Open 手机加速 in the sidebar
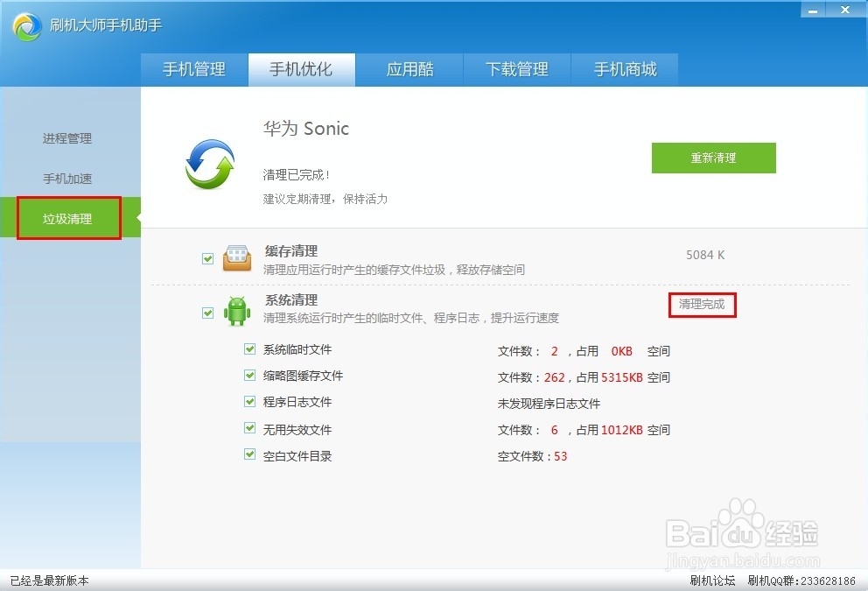The height and width of the screenshot is (591, 868). click(x=67, y=179)
